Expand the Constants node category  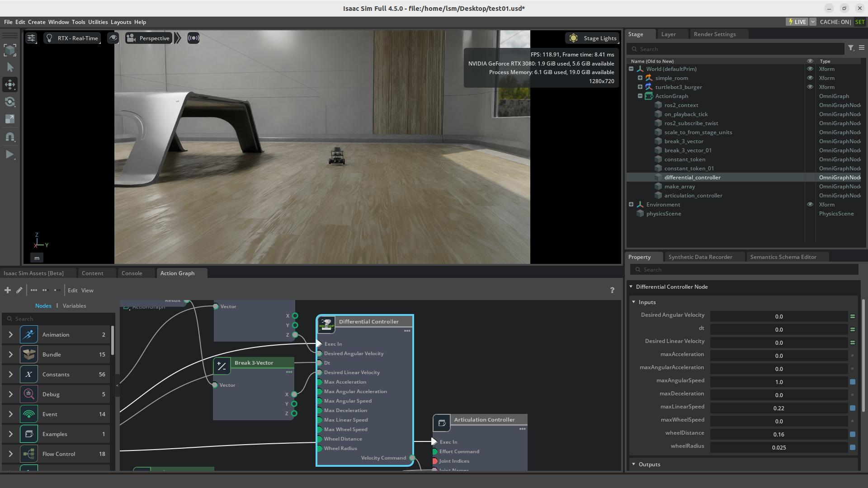click(10, 375)
